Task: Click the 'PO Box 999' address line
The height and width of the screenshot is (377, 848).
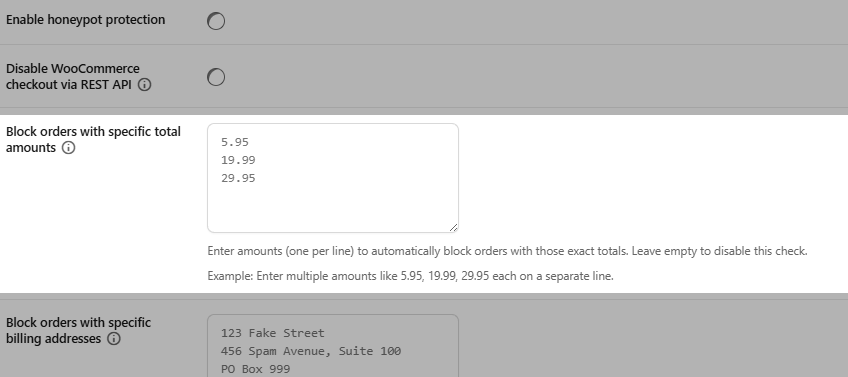Action: tap(255, 369)
